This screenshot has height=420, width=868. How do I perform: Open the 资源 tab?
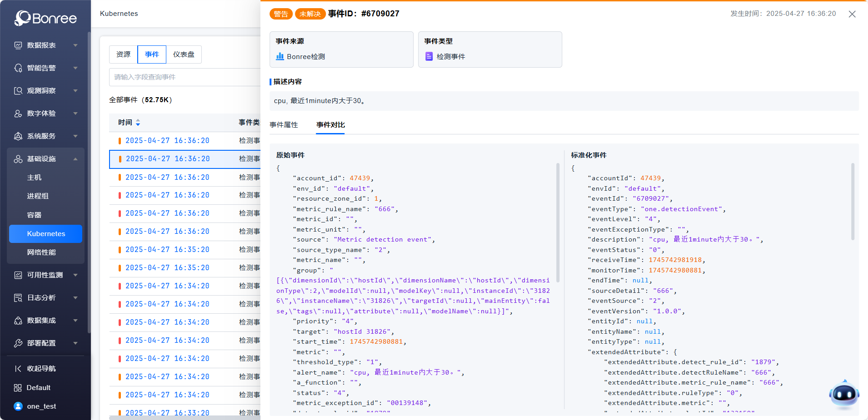[x=123, y=54]
